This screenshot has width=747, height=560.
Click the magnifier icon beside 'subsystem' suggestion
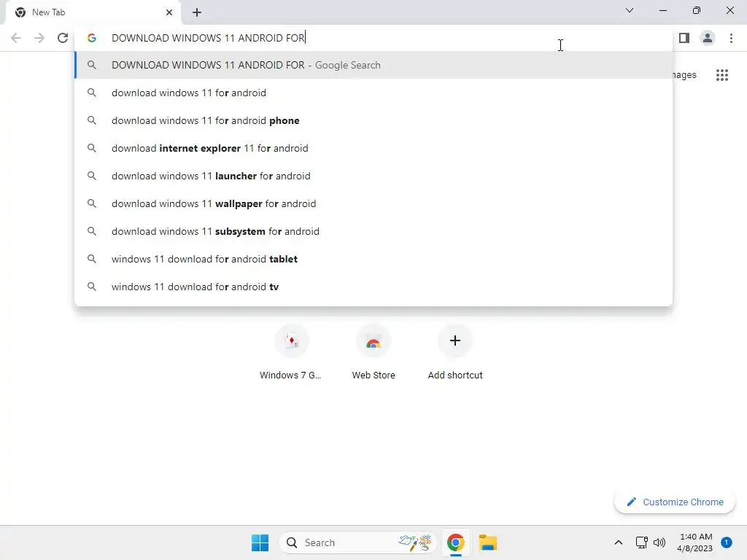(92, 231)
